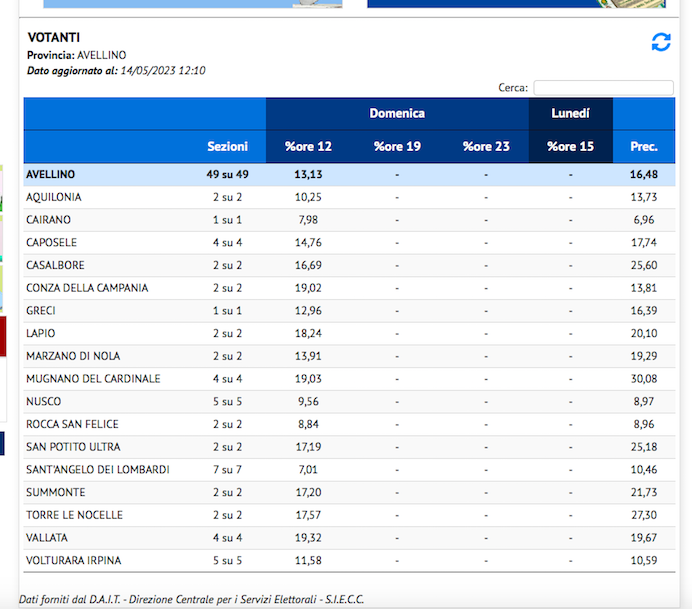Image resolution: width=692 pixels, height=609 pixels.
Task: Sort by the Sezioni column header
Action: [227, 147]
